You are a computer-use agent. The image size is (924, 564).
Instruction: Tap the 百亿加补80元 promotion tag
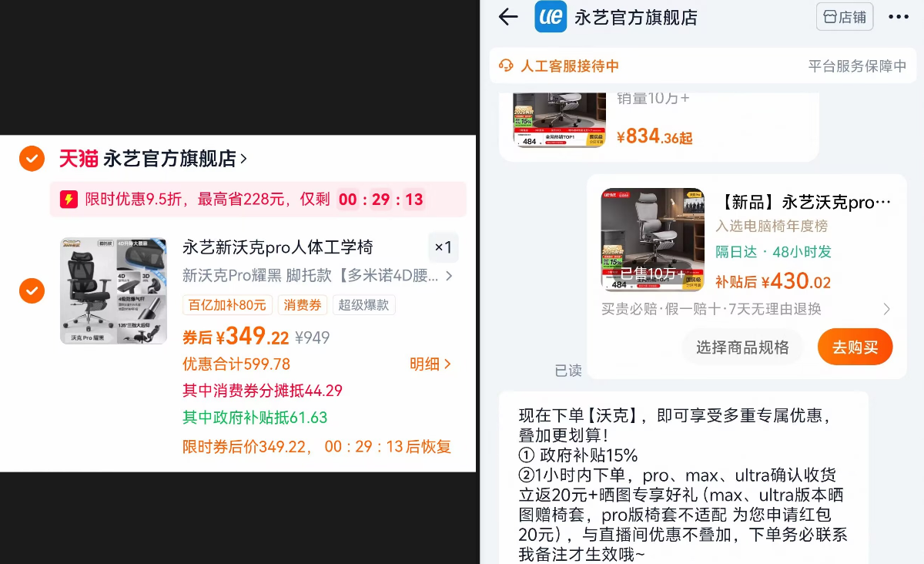pyautogui.click(x=227, y=305)
